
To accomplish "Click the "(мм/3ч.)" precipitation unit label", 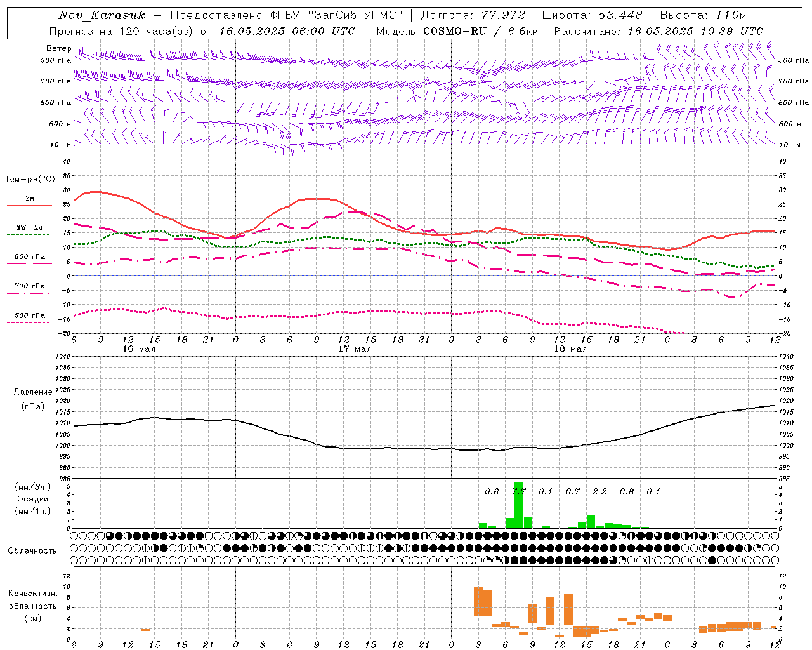I will tap(33, 487).
